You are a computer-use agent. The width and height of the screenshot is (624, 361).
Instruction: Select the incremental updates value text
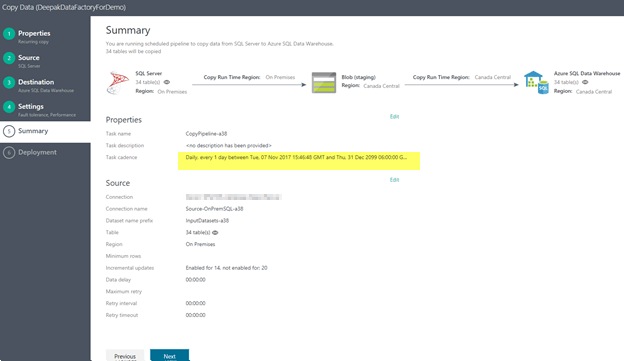click(226, 268)
